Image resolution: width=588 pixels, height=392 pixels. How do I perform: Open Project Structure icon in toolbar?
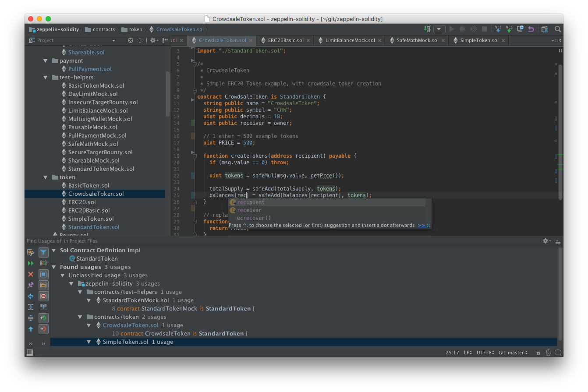tap(545, 29)
